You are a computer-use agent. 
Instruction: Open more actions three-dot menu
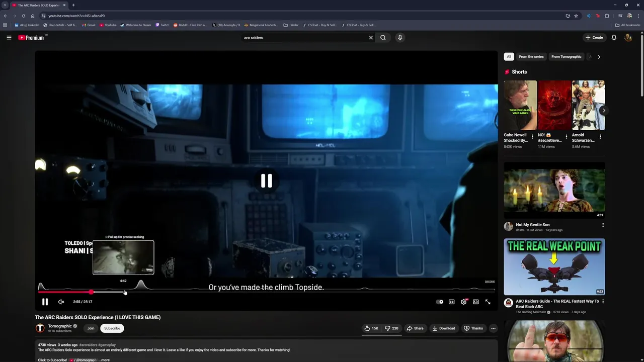pyautogui.click(x=493, y=328)
